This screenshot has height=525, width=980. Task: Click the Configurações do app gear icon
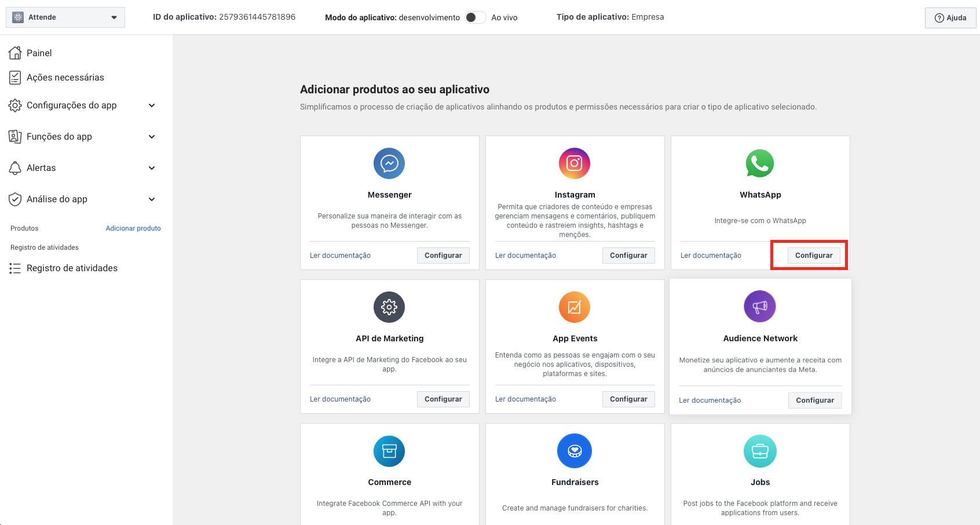15,105
